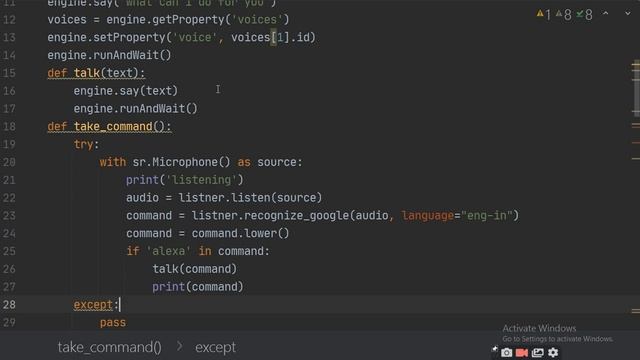
Task: Click the 'listening' string on line 21
Action: click(201, 180)
